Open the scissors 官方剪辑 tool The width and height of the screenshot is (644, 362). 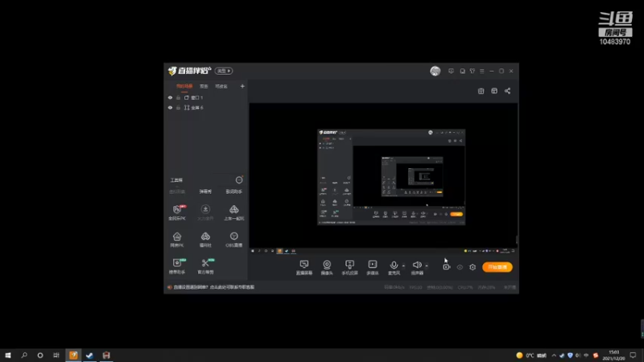click(205, 266)
